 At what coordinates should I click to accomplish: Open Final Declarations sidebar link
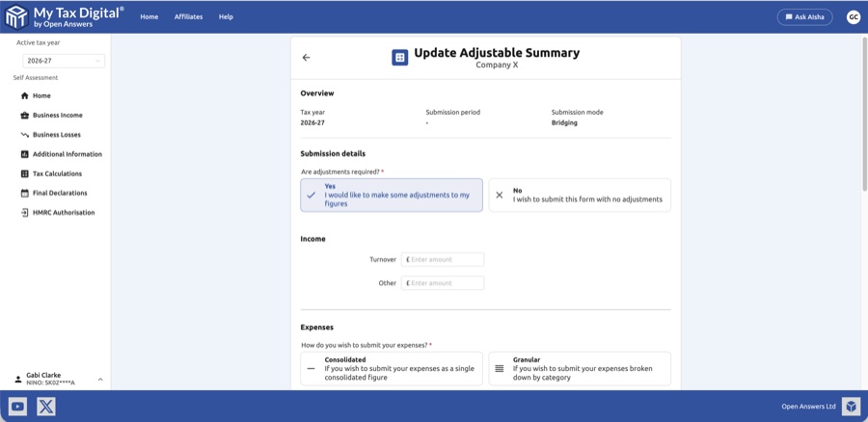pos(58,193)
